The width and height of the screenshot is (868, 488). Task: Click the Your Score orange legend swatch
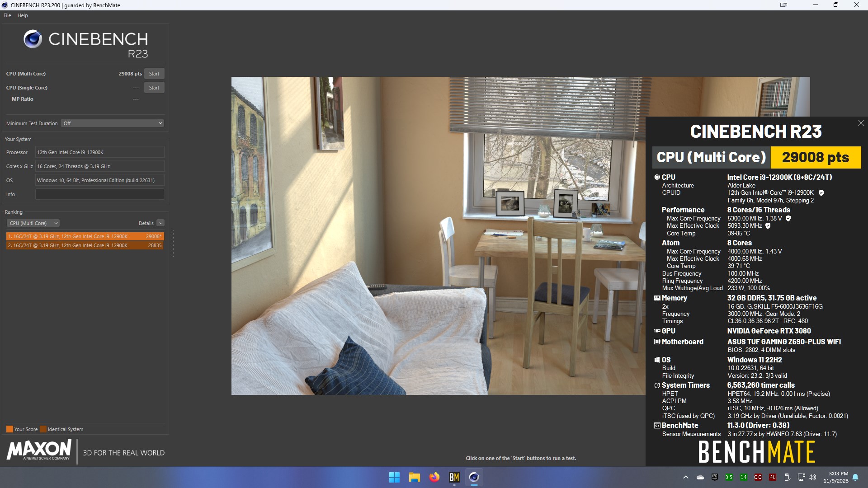coord(9,429)
